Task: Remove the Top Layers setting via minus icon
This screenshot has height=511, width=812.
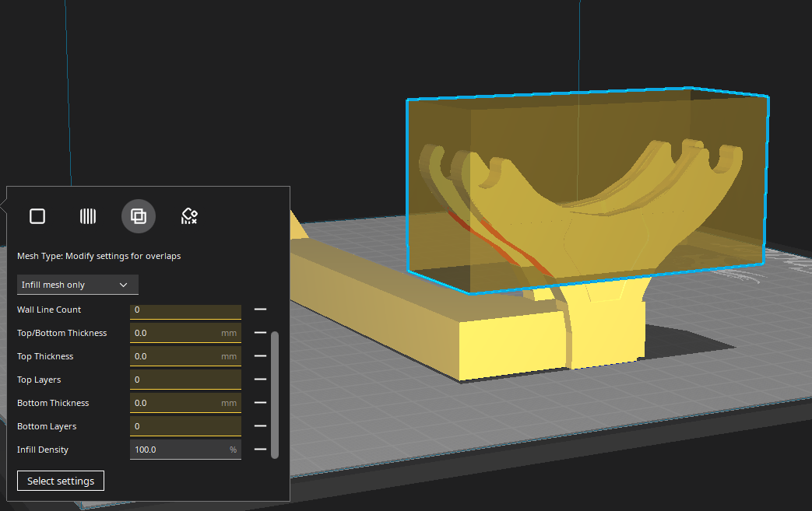Action: coord(260,379)
